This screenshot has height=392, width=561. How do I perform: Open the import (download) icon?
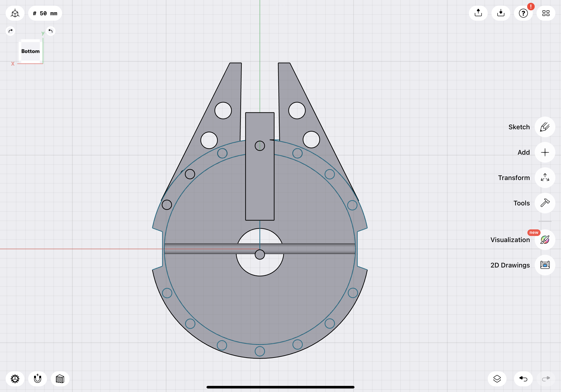(x=501, y=13)
